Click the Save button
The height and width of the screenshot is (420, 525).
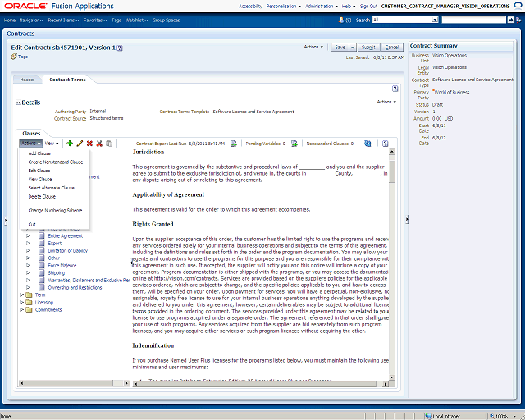click(x=340, y=48)
